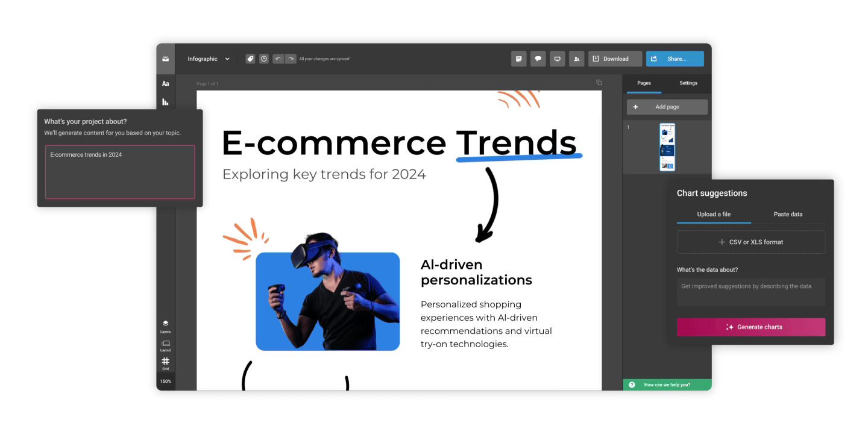
Task: Undo the last change
Action: coord(278,59)
